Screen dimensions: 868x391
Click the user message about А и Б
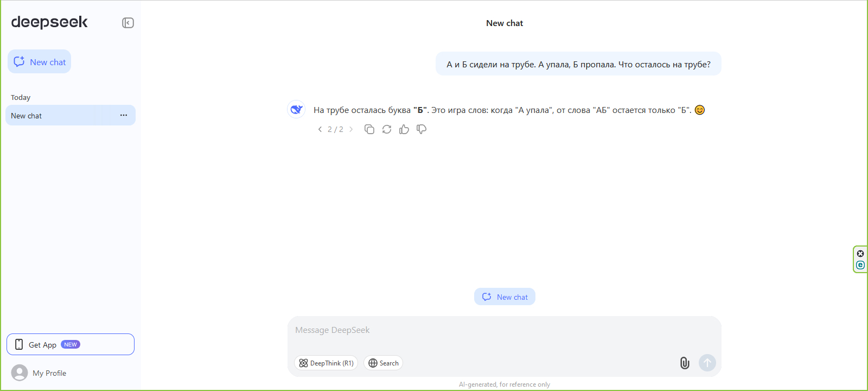coord(578,64)
